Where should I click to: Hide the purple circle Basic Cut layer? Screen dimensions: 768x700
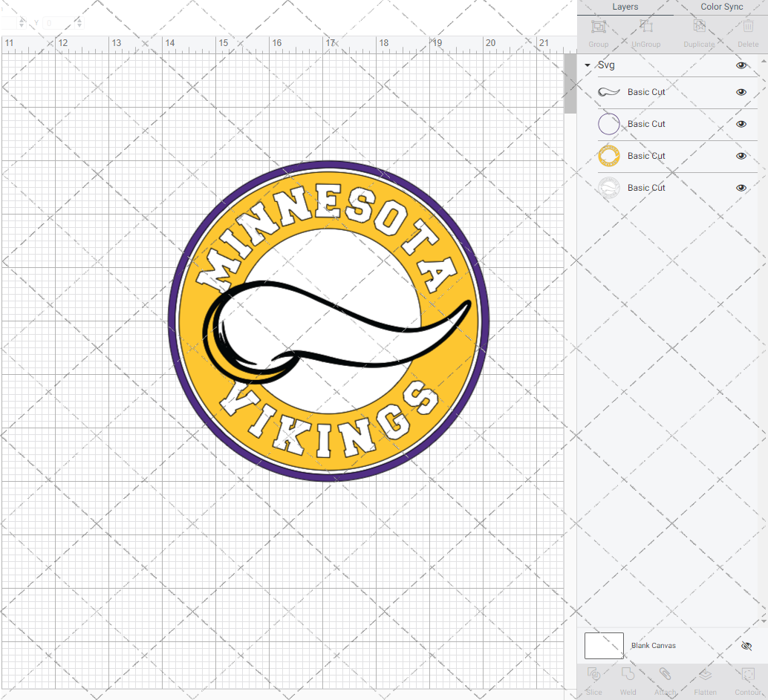741,124
